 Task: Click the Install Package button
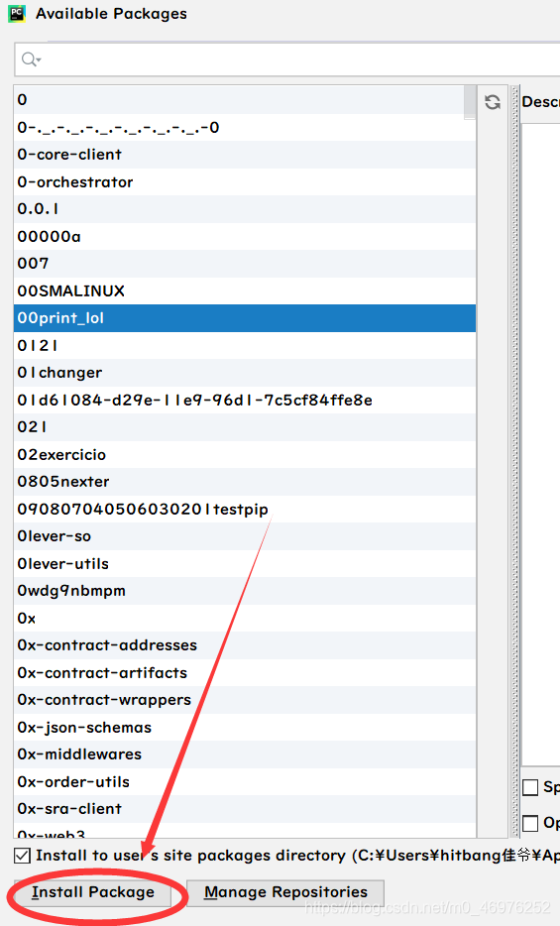click(93, 892)
